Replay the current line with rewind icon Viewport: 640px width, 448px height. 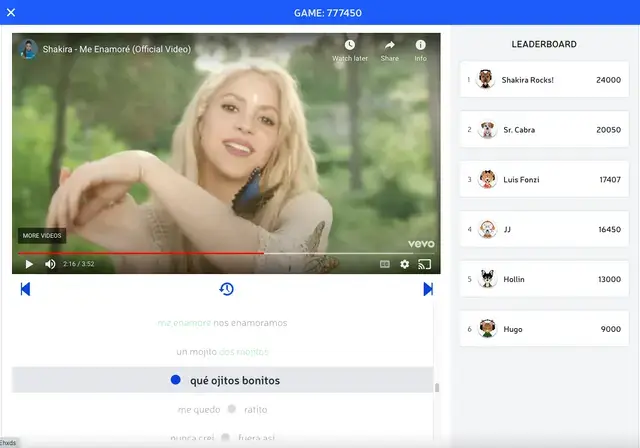pos(227,289)
